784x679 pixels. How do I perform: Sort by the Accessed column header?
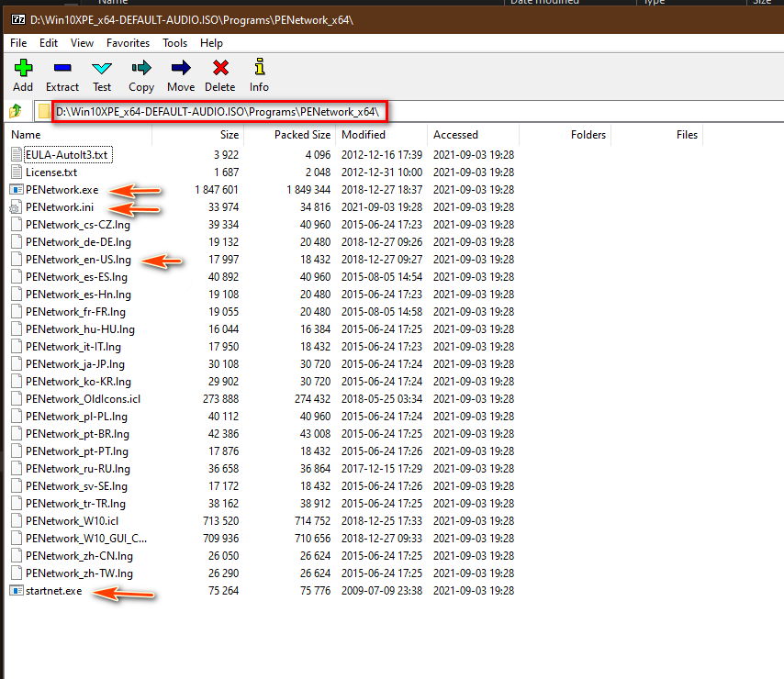coord(473,135)
